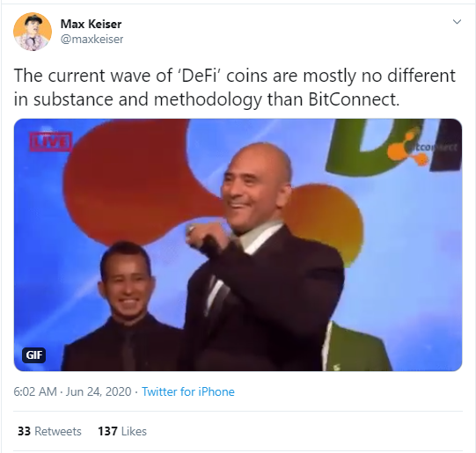The height and width of the screenshot is (453, 476).
Task: Open the @maxkeiser handle link
Action: [92, 39]
